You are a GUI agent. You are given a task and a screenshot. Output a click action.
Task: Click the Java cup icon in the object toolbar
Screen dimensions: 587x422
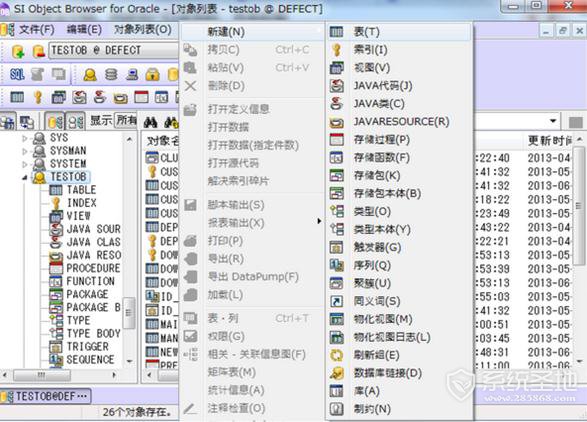(x=100, y=97)
